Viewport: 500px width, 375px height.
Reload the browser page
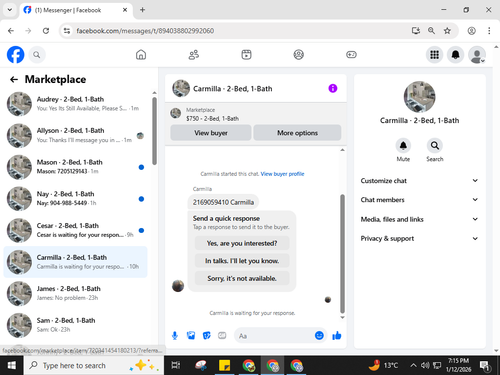tap(46, 31)
